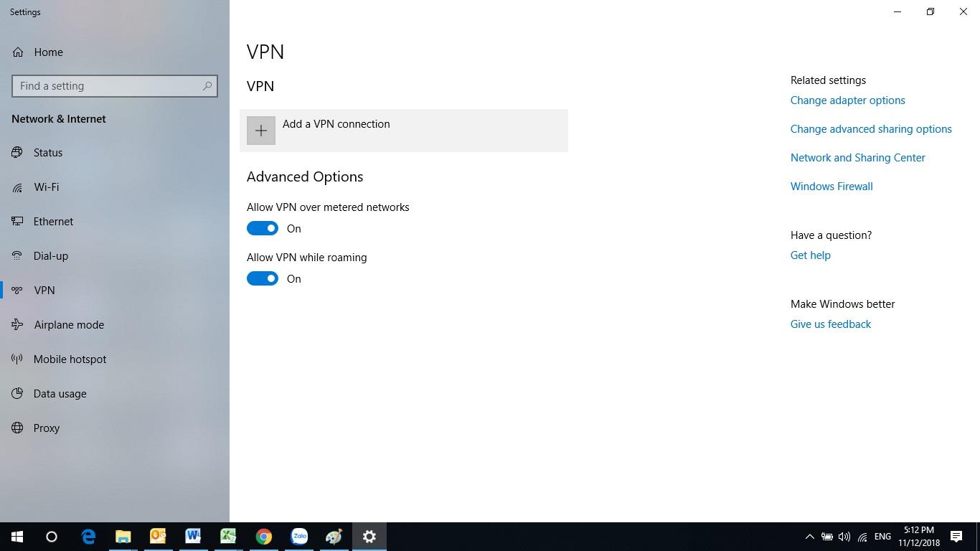980x551 pixels.
Task: Add a VPN connection
Action: [336, 130]
